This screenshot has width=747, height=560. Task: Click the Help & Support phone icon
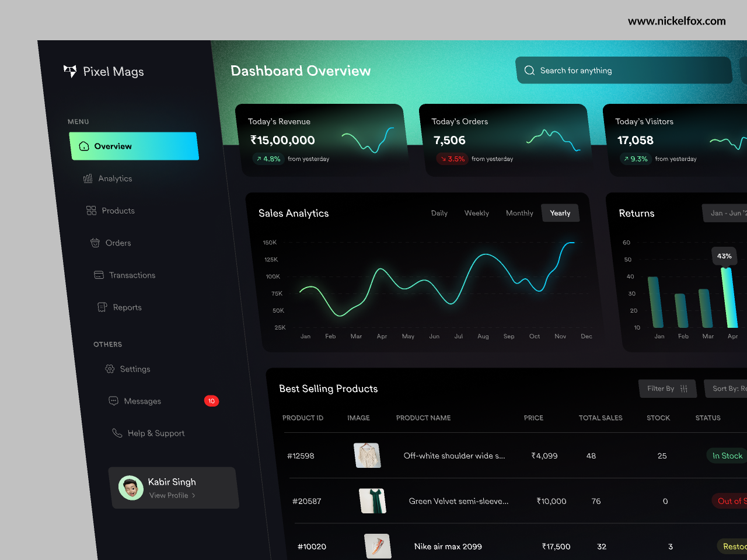116,433
